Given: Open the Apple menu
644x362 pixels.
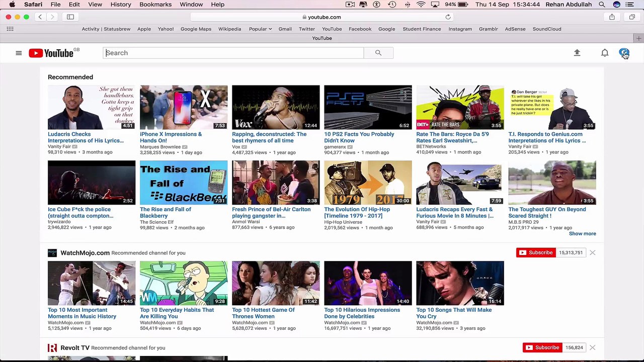Looking at the screenshot, I should coord(12,5).
